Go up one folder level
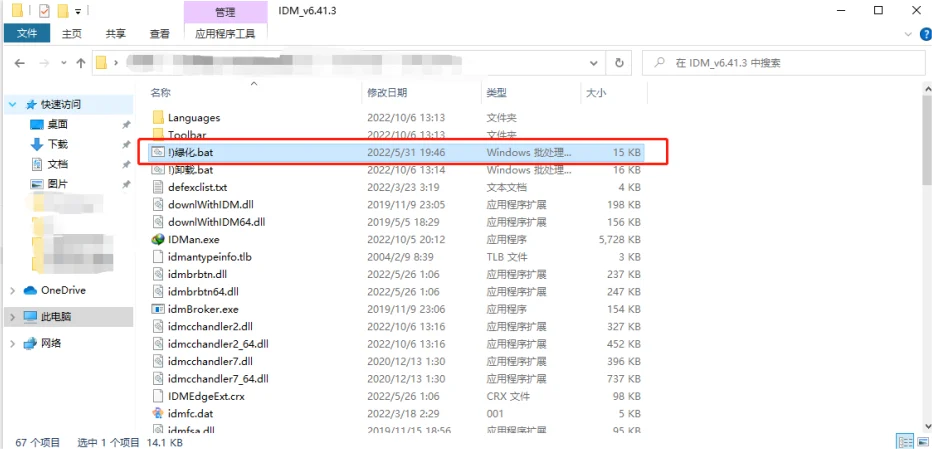Viewport: 932px width, 449px height. tap(81, 63)
